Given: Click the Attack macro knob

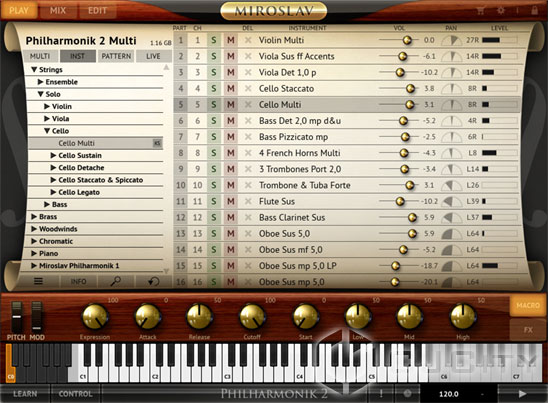Looking at the screenshot, I should coord(148,317).
